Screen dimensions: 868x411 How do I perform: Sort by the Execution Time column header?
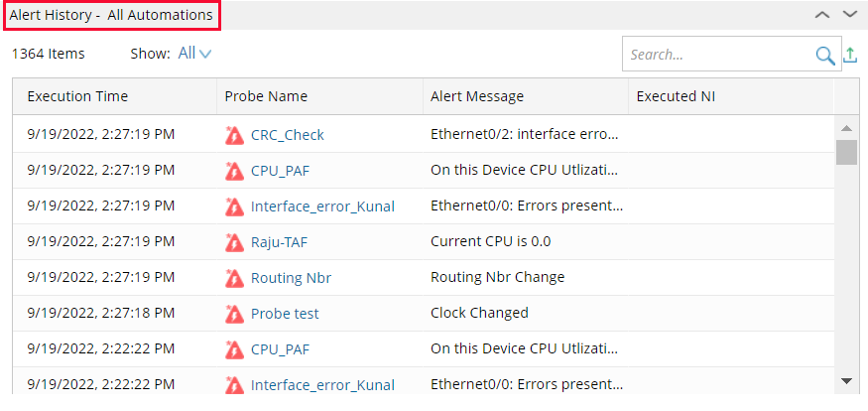77,96
